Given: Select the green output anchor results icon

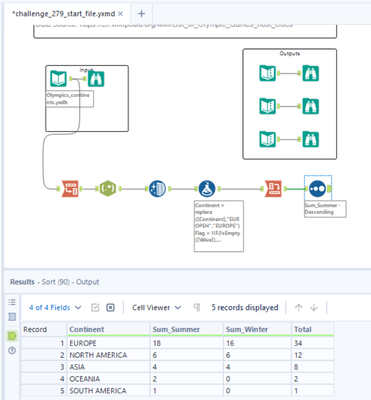Looking at the screenshot, I should click(12, 336).
